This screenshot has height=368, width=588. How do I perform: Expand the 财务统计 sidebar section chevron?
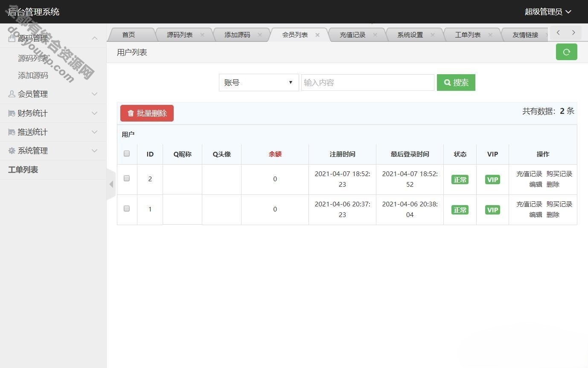tap(95, 113)
